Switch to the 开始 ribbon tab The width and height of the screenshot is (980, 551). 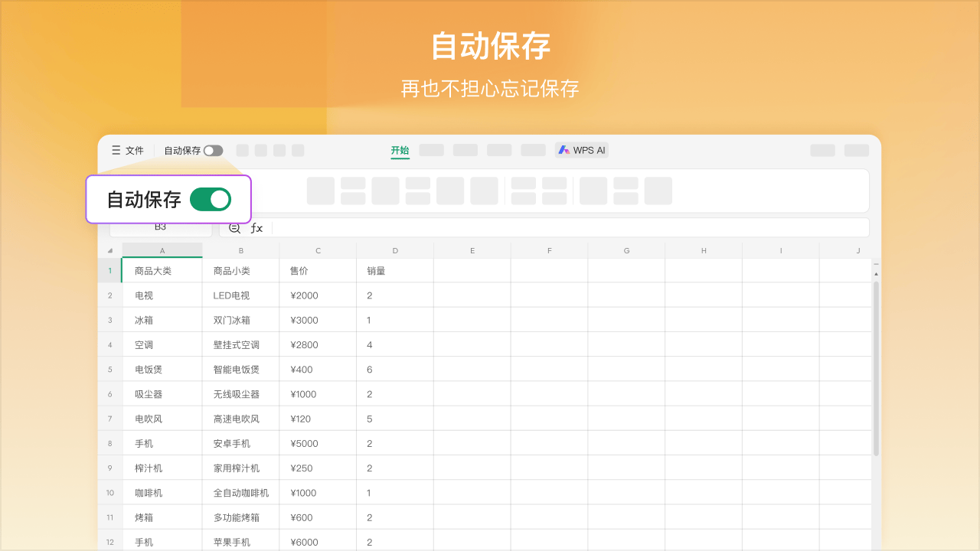[400, 150]
